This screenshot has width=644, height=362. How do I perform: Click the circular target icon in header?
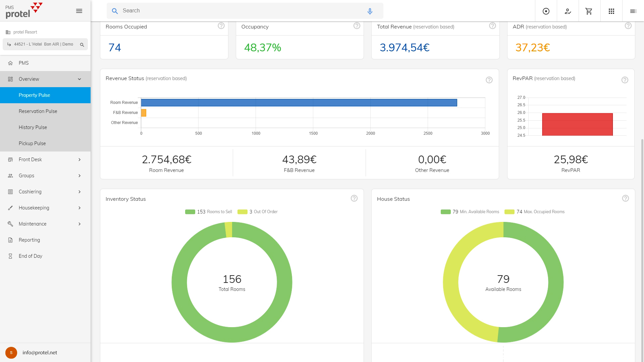point(546,11)
